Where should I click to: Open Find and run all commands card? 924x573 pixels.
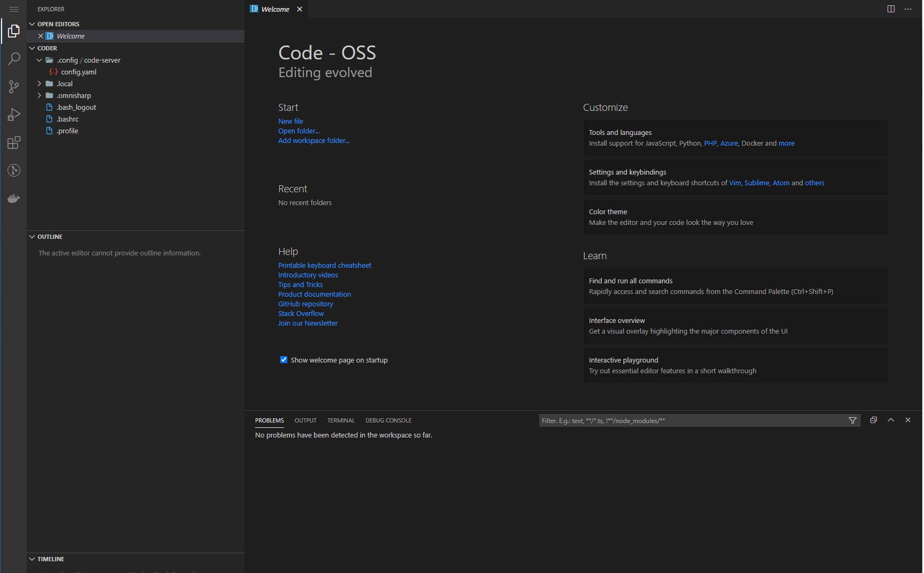[x=735, y=286]
